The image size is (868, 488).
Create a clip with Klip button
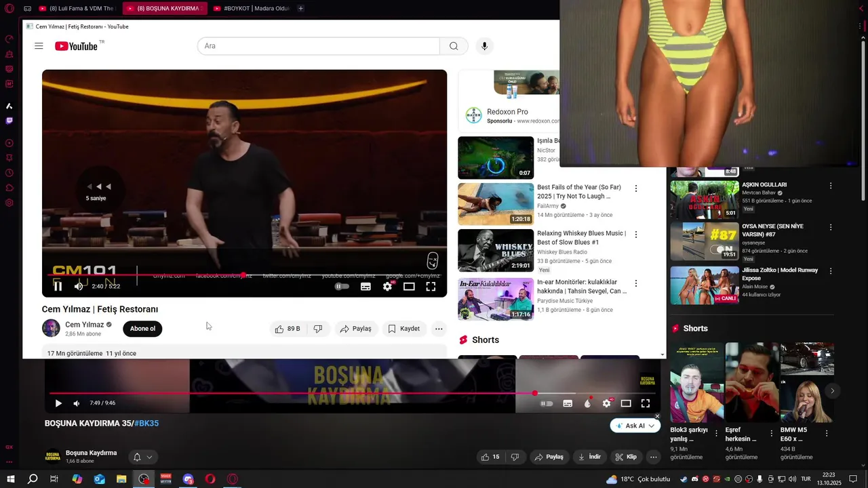click(x=625, y=457)
